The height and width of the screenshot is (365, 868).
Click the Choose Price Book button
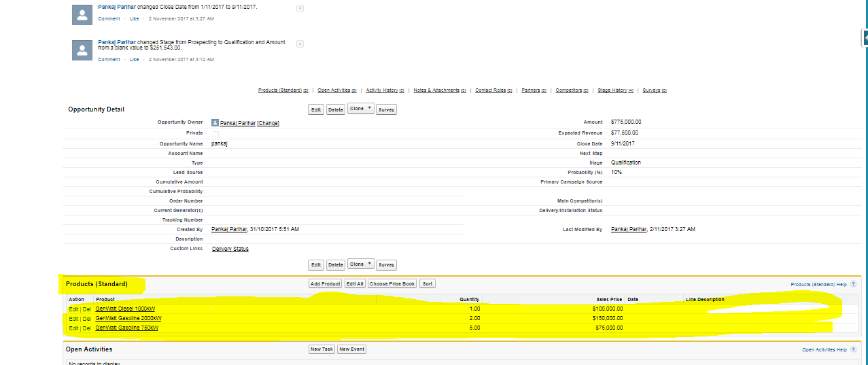click(392, 283)
